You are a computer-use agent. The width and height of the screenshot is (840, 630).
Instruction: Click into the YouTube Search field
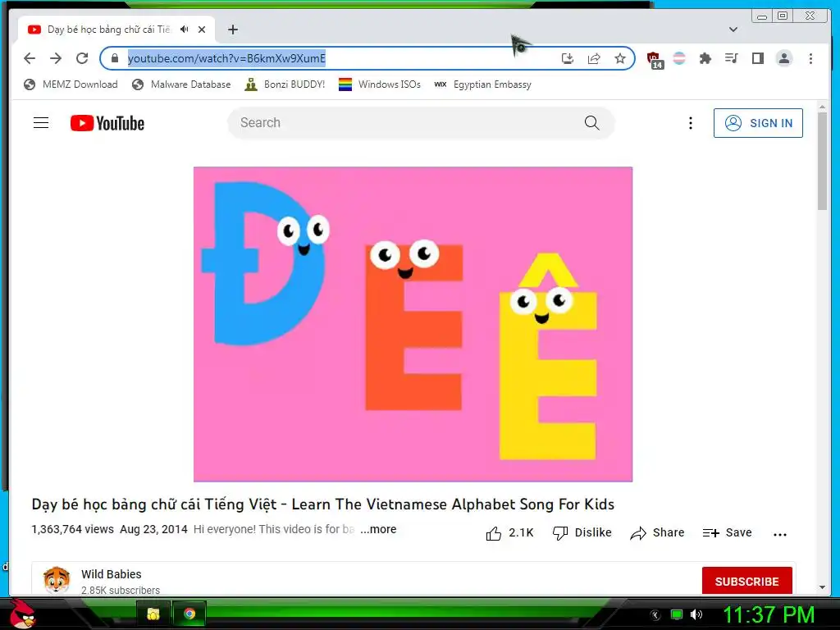pos(402,123)
